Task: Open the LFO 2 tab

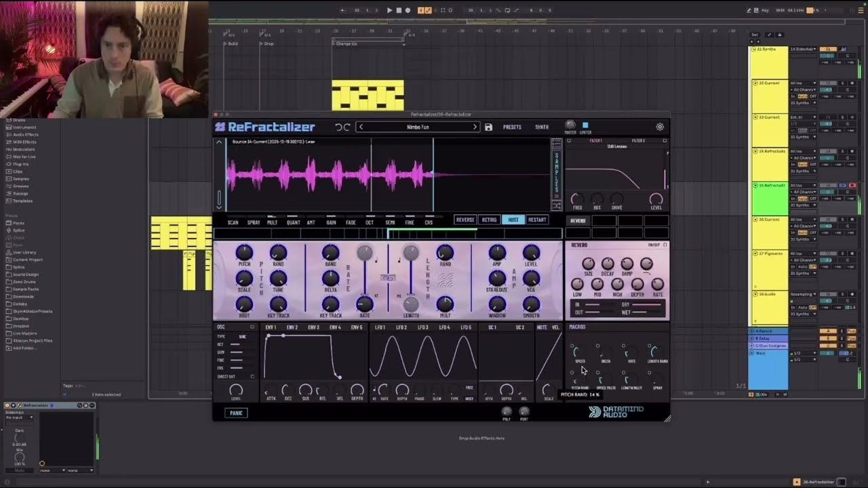Action: (x=401, y=327)
